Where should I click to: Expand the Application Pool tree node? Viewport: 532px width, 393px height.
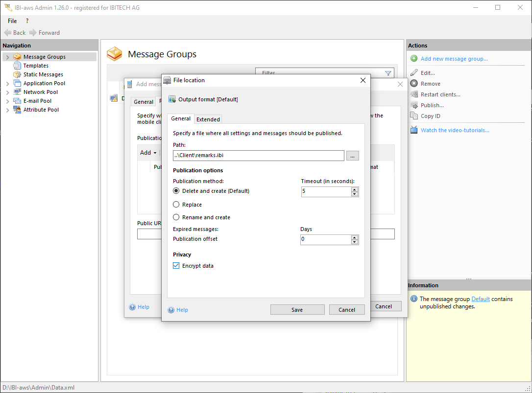[x=7, y=84]
